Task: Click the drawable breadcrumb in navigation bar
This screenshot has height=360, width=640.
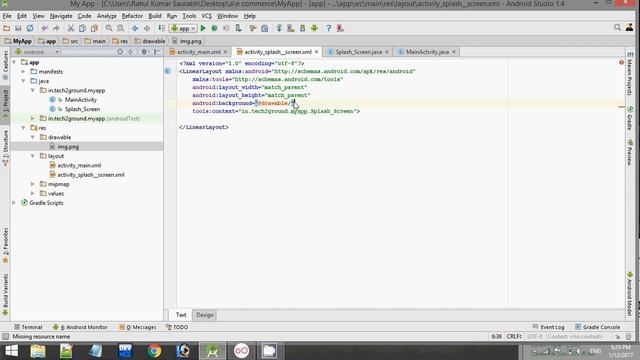Action: point(150,41)
